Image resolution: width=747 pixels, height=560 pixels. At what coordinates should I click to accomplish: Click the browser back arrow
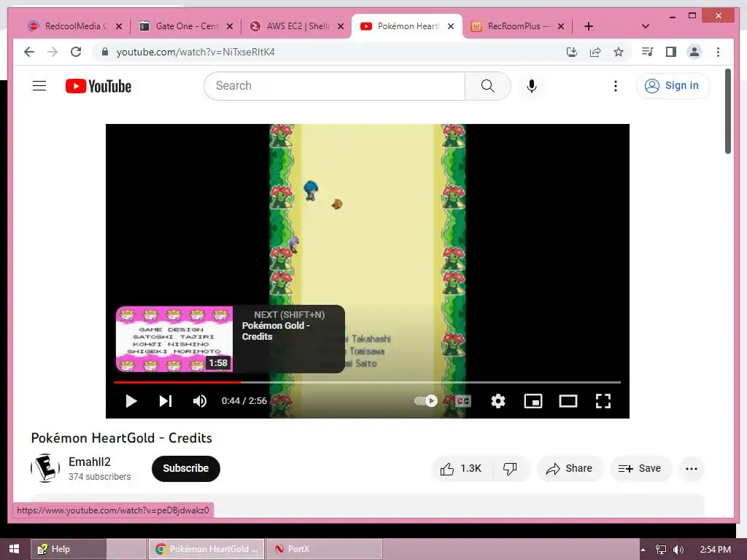(29, 52)
